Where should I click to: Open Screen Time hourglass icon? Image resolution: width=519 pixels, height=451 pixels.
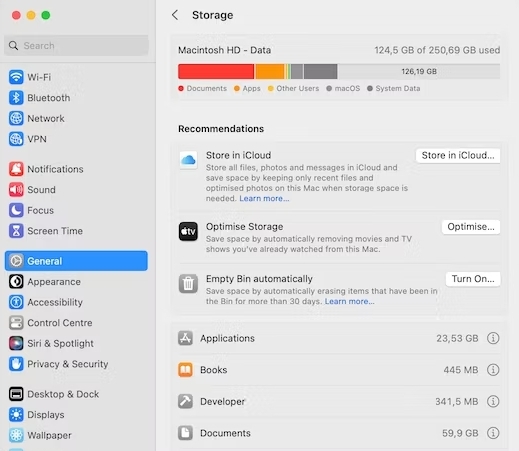16,231
